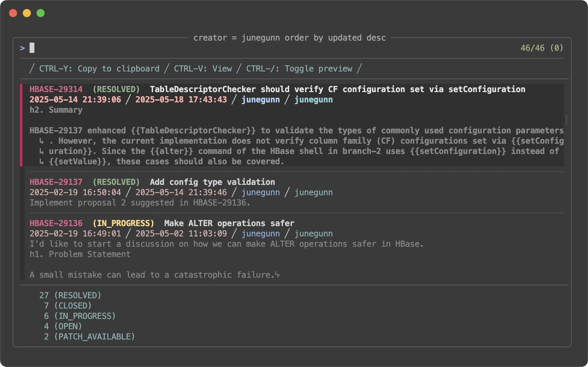Click 'A small mistake can lead to a catastrophic failure'
Viewport: 588px width, 367px height.
coord(152,275)
